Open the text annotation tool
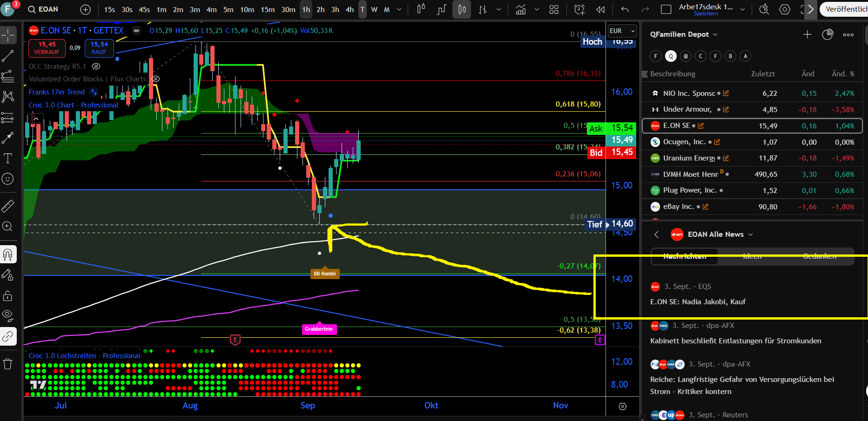 (8, 159)
